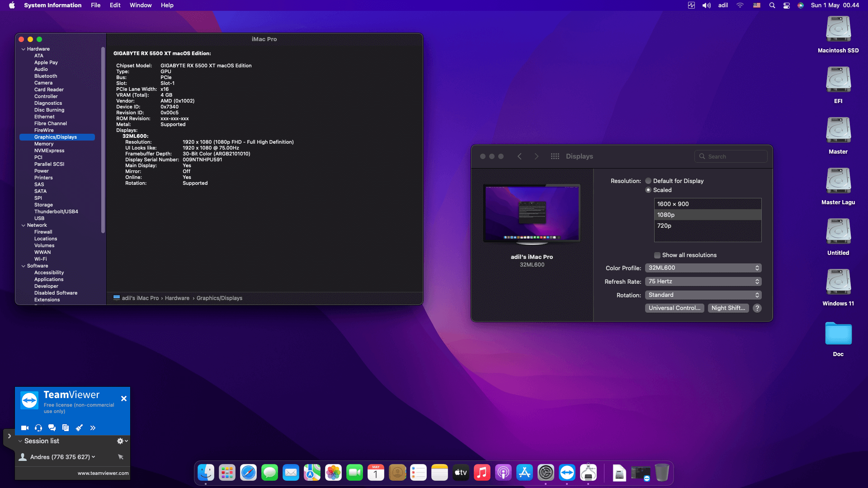This screenshot has height=488, width=868.
Task: Open Spotlight search in menu bar
Action: [x=772, y=5]
